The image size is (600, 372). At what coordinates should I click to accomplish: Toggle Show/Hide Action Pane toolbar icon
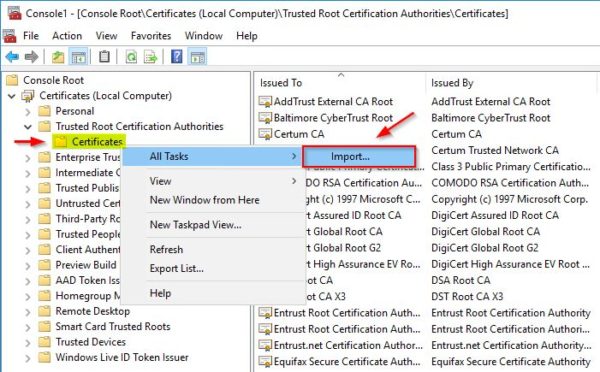point(197,57)
